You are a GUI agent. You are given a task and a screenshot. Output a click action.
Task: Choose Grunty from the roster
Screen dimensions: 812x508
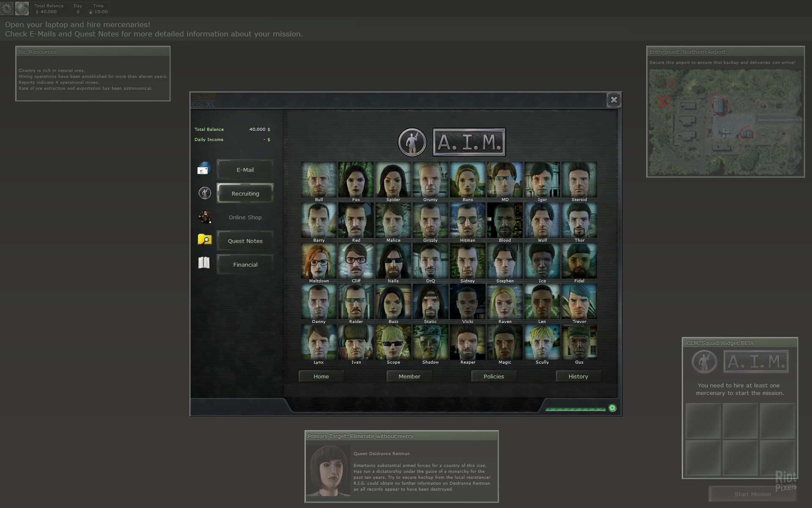pyautogui.click(x=431, y=179)
